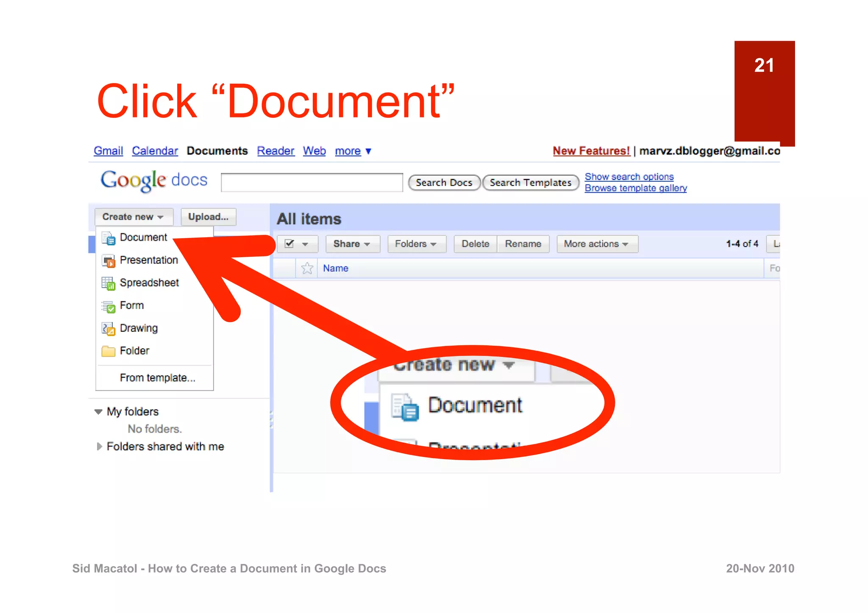The width and height of the screenshot is (868, 613).
Task: Choose Presentation from the Create new menu
Action: point(154,260)
